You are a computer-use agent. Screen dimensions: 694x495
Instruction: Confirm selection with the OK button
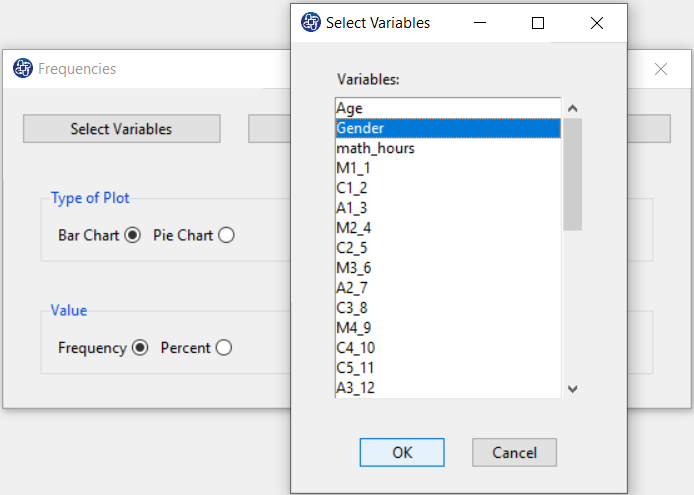402,452
